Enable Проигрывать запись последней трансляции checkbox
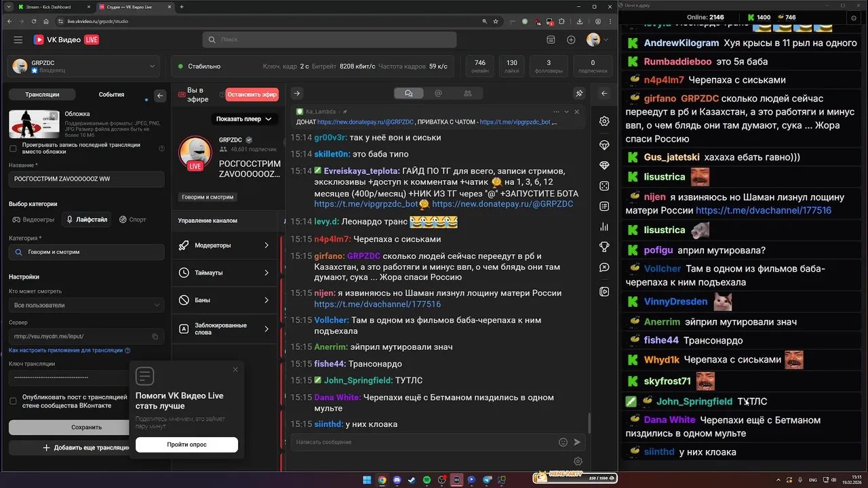The height and width of the screenshot is (488, 868). point(13,148)
